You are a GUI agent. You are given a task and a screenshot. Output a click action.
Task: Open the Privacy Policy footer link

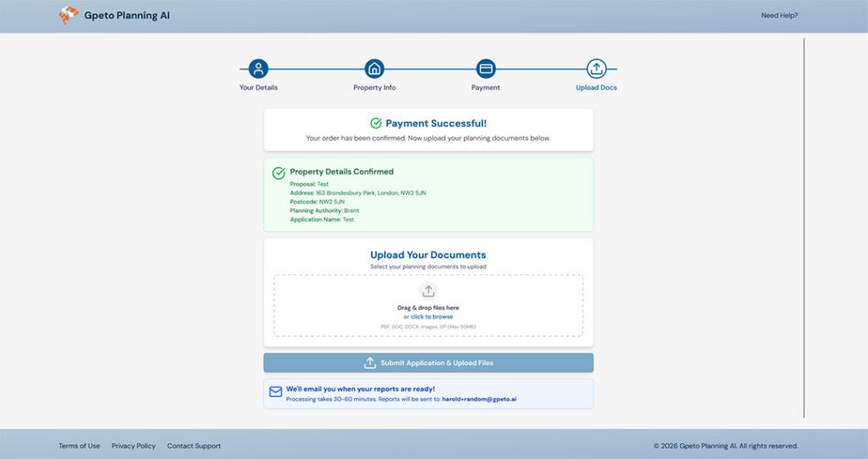133,445
